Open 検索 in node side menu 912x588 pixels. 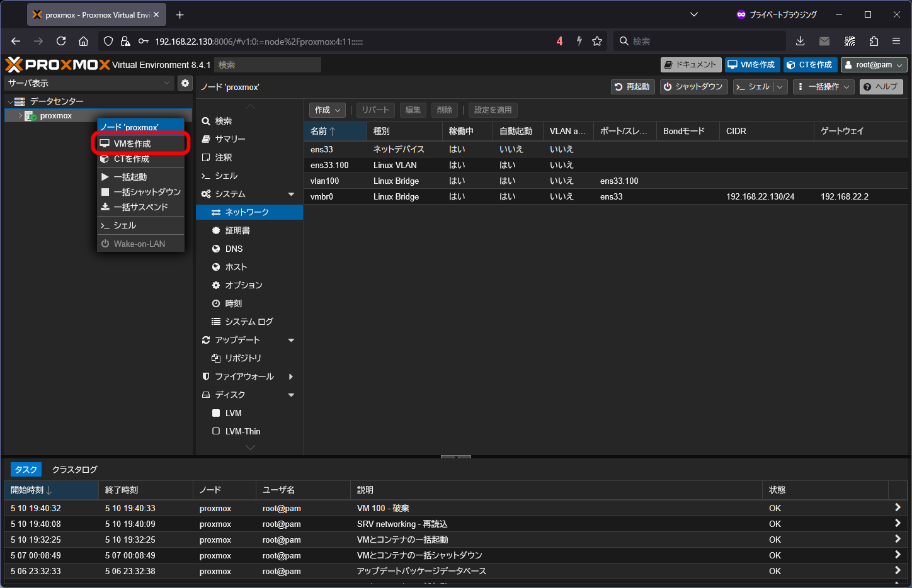(x=249, y=121)
